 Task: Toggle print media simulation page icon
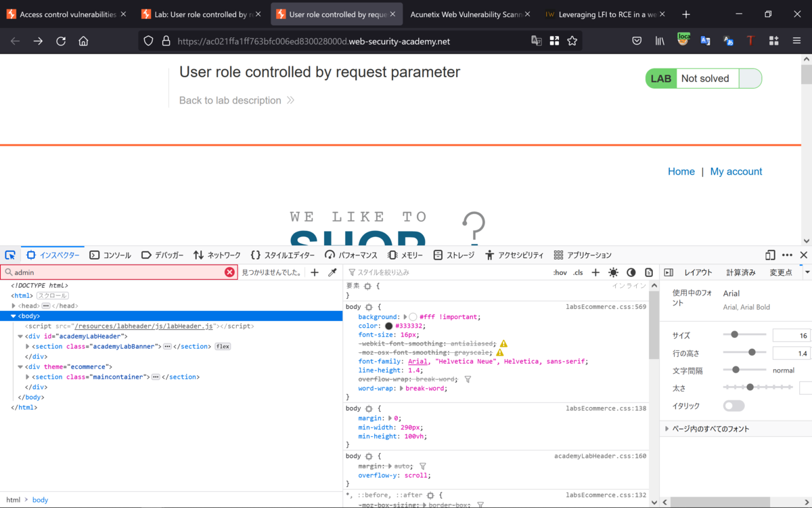(x=649, y=272)
